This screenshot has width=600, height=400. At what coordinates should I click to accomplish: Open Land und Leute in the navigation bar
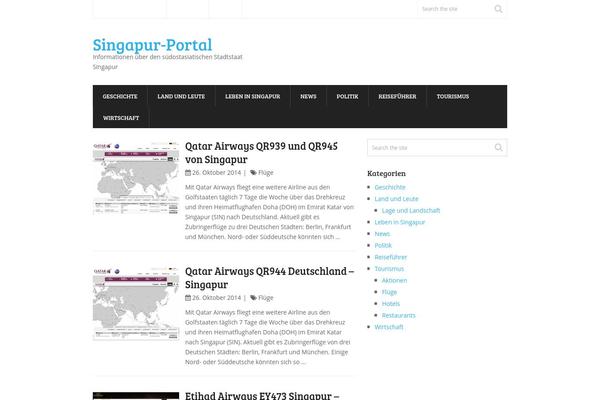pyautogui.click(x=181, y=96)
